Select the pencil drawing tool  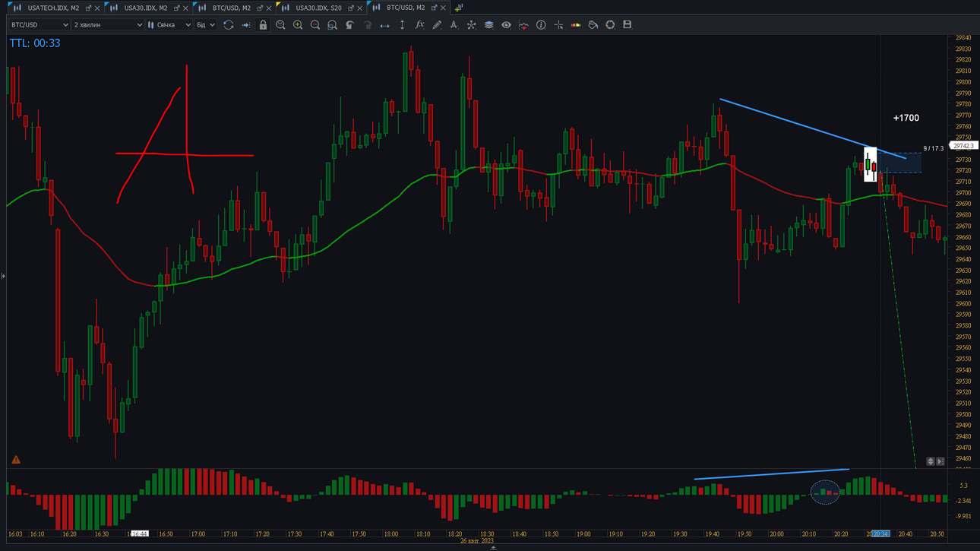[437, 25]
